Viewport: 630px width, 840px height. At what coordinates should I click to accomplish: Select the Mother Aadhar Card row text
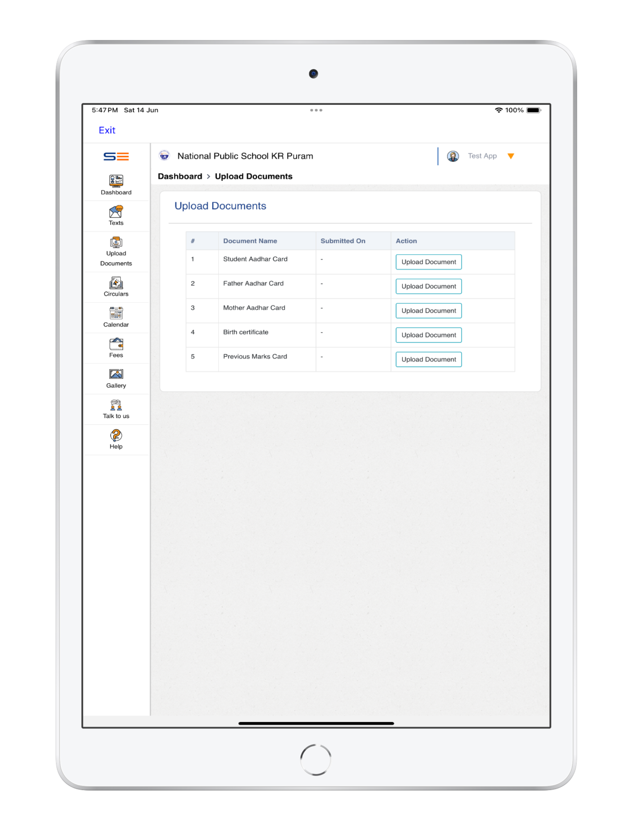pos(254,308)
